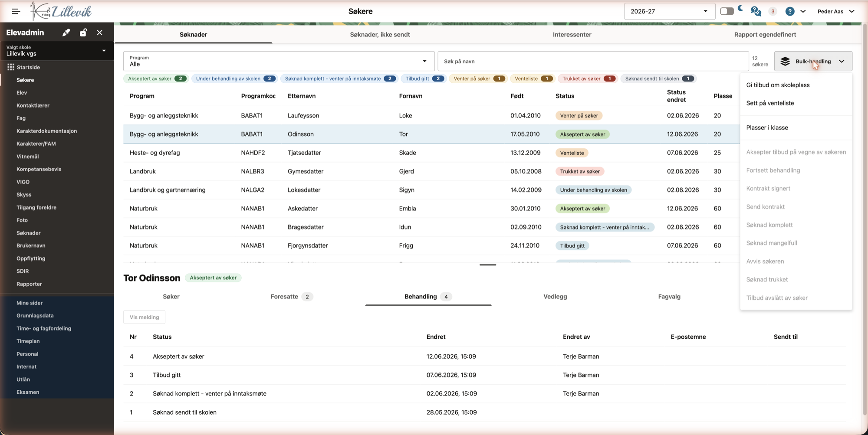
Task: Open Karakterdokumentasjon in the sidebar
Action: (x=46, y=131)
